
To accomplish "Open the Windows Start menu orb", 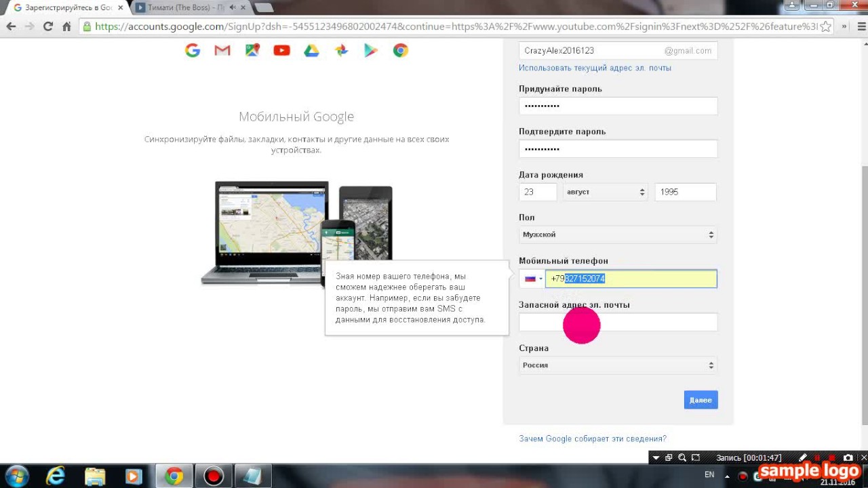I will point(17,476).
